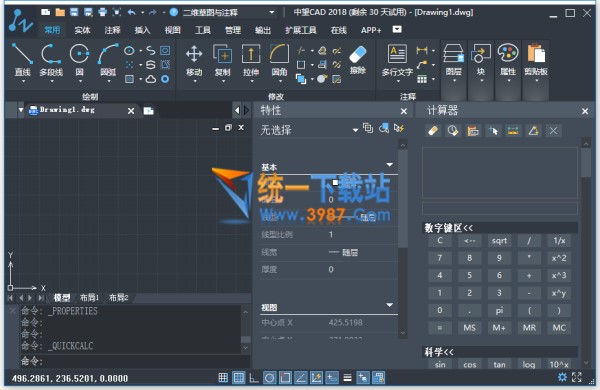Expand the dropdown arrow under 直线
Viewport: 600px width, 390px height.
pos(23,82)
